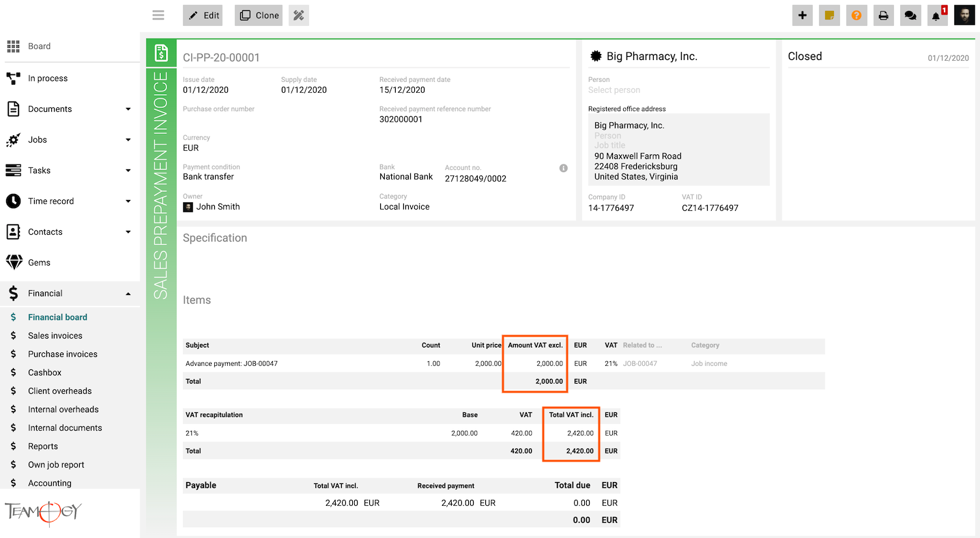The height and width of the screenshot is (538, 980).
Task: Clone this prepayment invoice
Action: pyautogui.click(x=259, y=15)
